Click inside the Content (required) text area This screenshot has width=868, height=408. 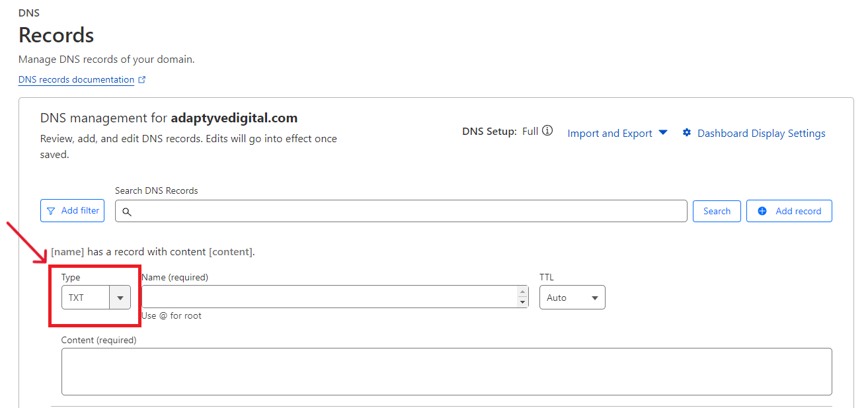point(446,371)
